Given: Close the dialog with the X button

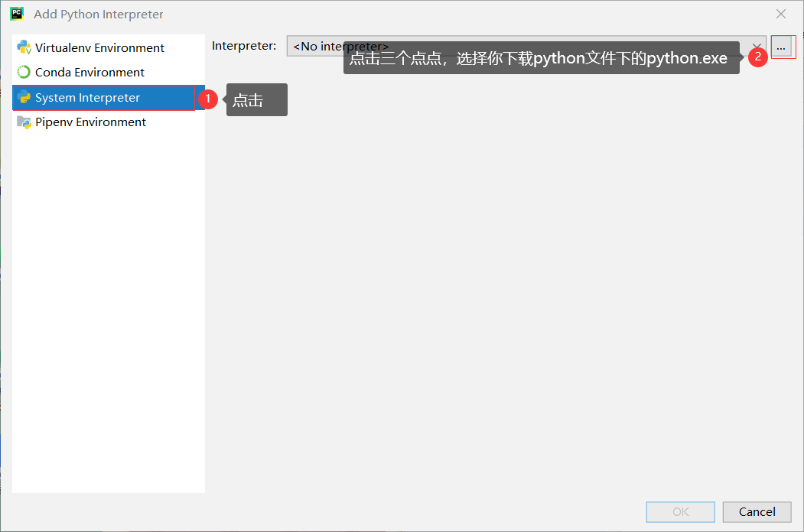Looking at the screenshot, I should coord(781,14).
